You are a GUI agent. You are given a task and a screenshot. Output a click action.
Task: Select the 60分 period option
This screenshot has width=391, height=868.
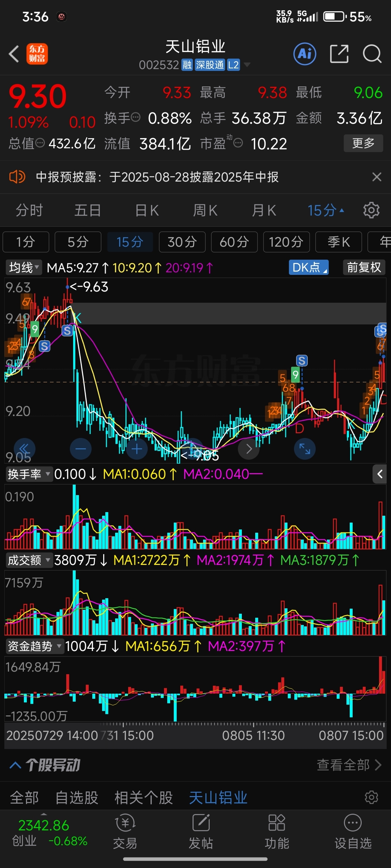click(x=234, y=242)
